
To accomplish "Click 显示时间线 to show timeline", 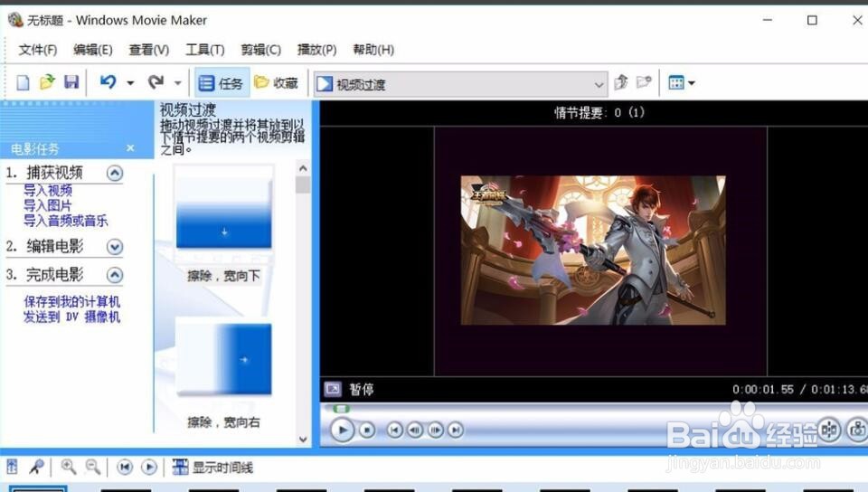I will point(212,467).
